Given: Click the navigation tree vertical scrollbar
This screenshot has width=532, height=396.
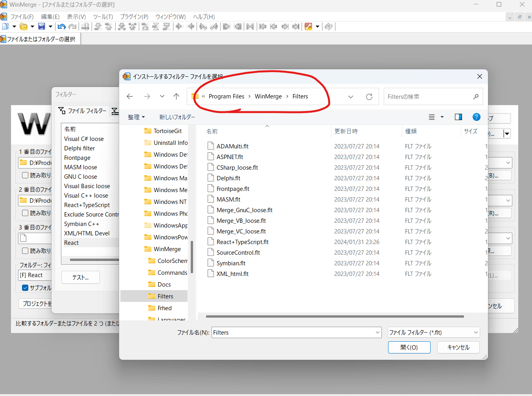Looking at the screenshot, I should tap(192, 257).
